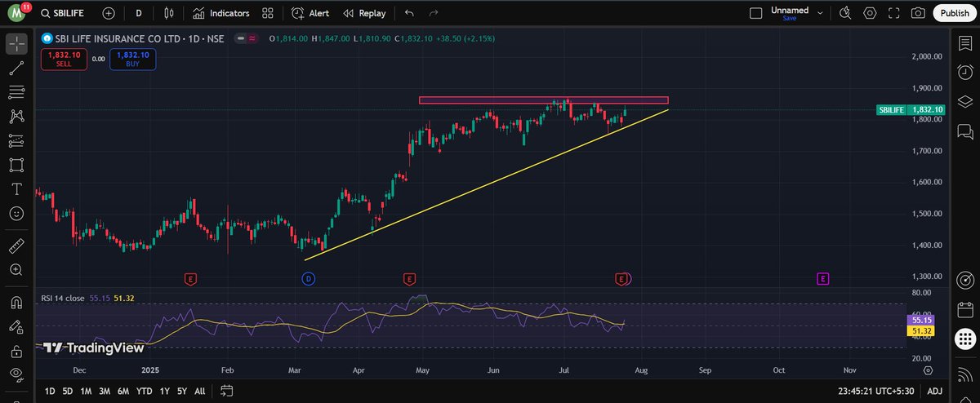This screenshot has width=980, height=403.
Task: Select the 5Y time range
Action: tap(182, 391)
